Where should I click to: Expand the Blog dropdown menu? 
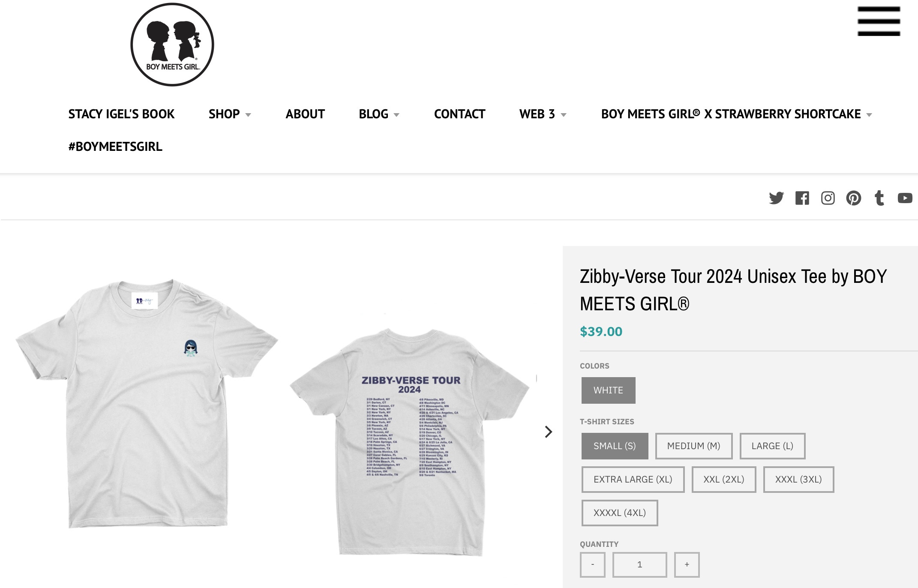(x=379, y=114)
